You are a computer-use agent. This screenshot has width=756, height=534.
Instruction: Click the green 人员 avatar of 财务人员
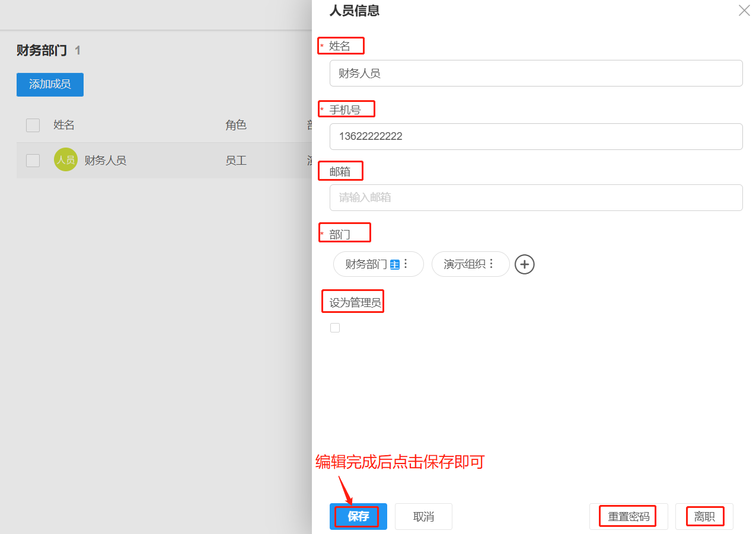(x=65, y=159)
